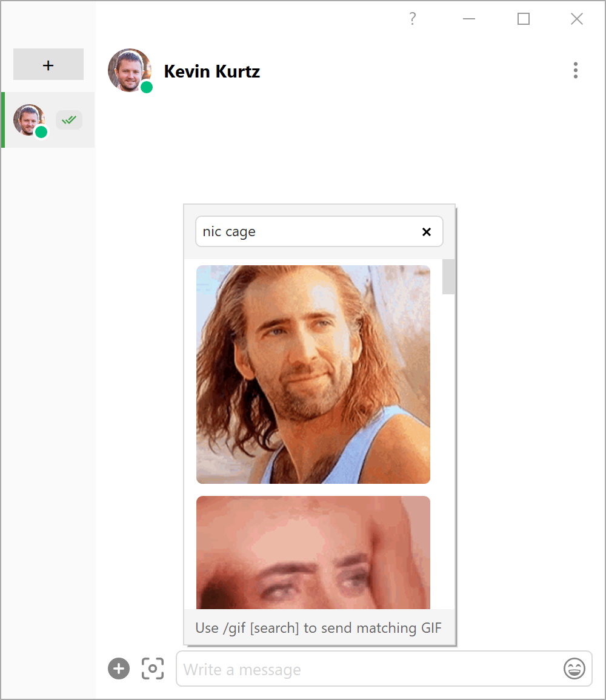Click Kevin's avatar thumbnail in the contact list
The height and width of the screenshot is (700, 606).
coord(28,118)
